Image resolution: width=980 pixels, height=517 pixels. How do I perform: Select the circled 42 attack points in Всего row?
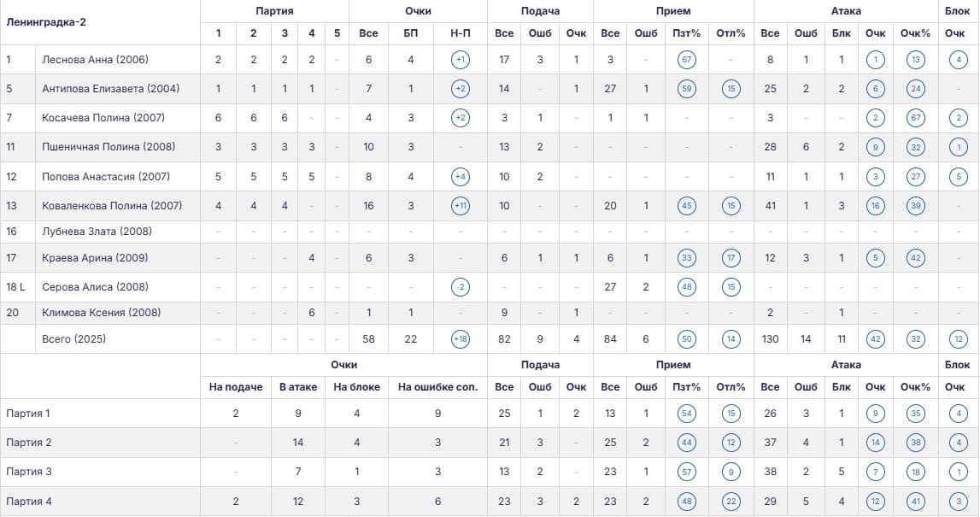(875, 339)
